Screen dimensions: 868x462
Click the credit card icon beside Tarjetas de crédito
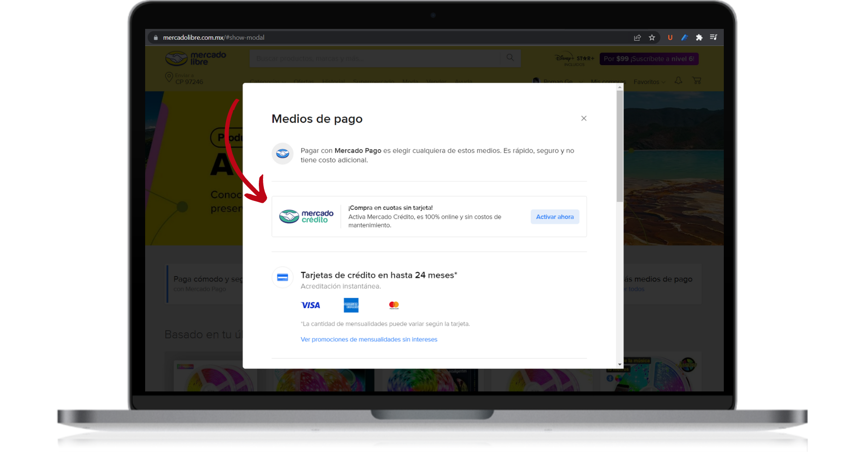click(282, 277)
